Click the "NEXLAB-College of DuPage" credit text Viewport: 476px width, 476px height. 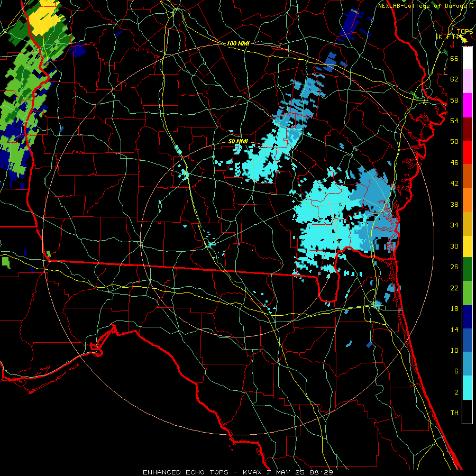[x=423, y=6]
